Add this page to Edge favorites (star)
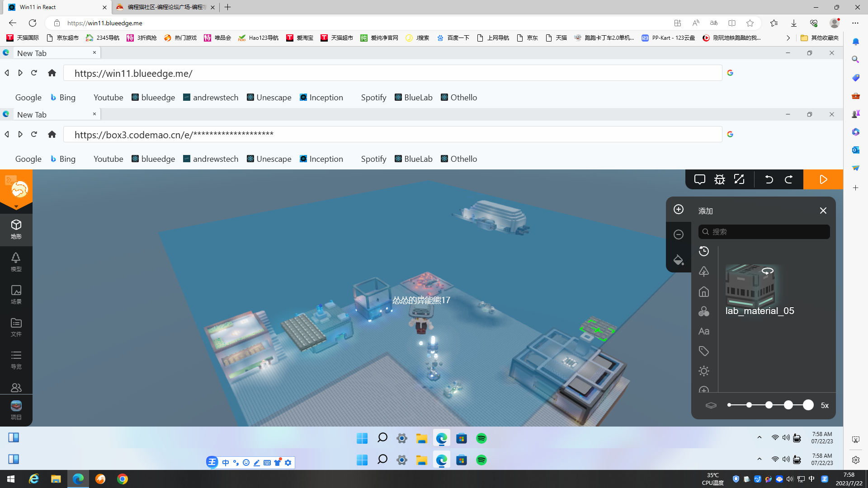The height and width of the screenshot is (488, 868). (x=750, y=23)
